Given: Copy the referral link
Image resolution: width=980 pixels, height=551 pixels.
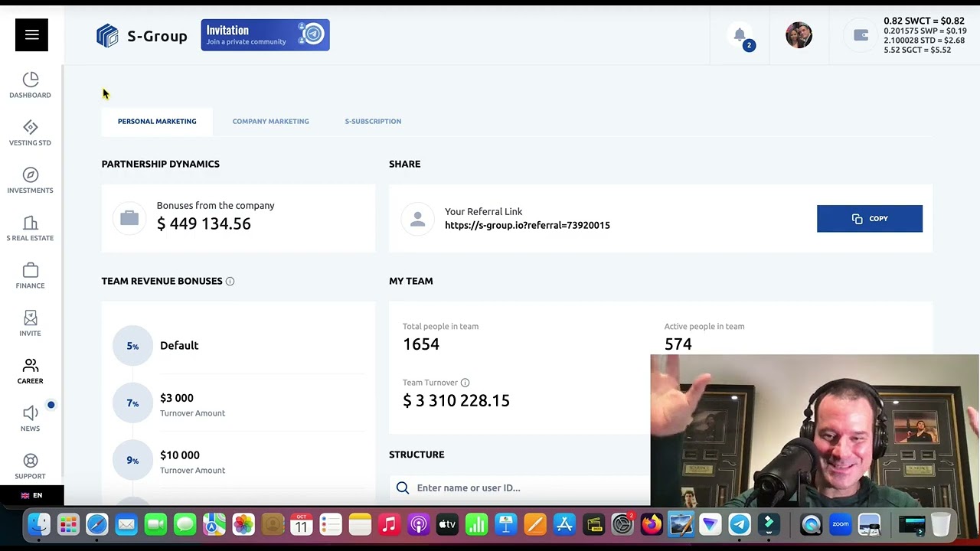Looking at the screenshot, I should coord(870,219).
